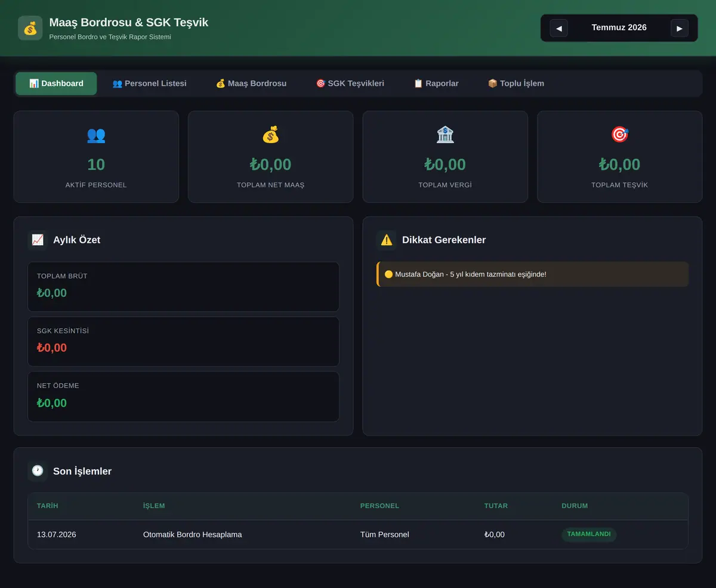
Task: Click the clock icon beside Son İşlemler
Action: click(x=38, y=471)
